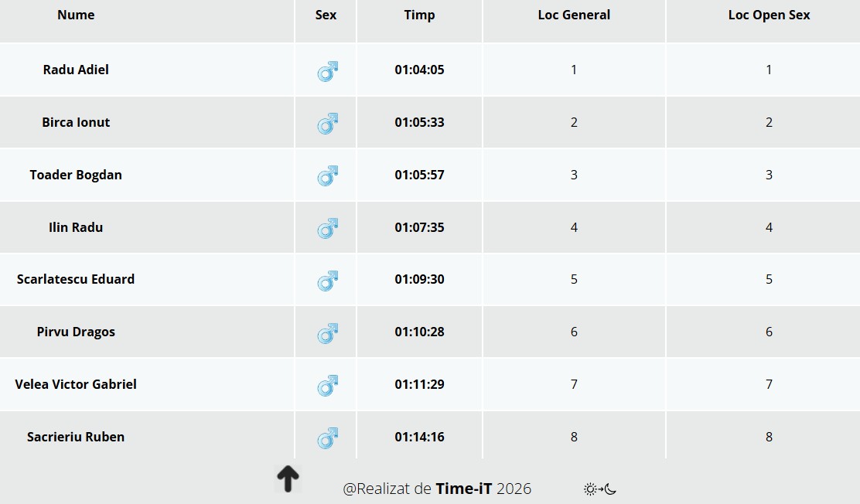Click the Sex column header
Screen dimensions: 860x504
click(x=326, y=15)
